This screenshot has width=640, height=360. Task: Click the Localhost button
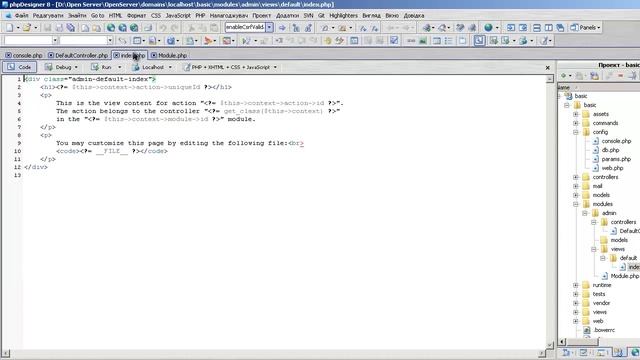[x=149, y=67]
